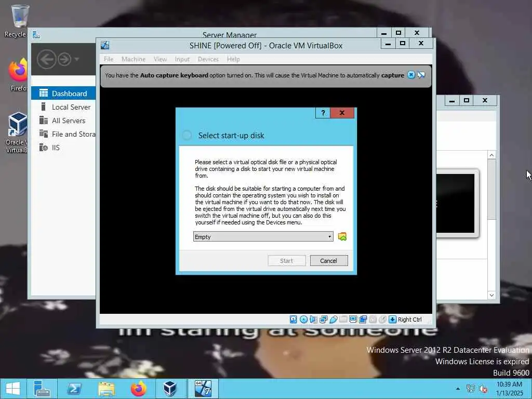Screen dimensions: 532x399
Task: Select All Servers in Server Manager
Action: point(63,121)
